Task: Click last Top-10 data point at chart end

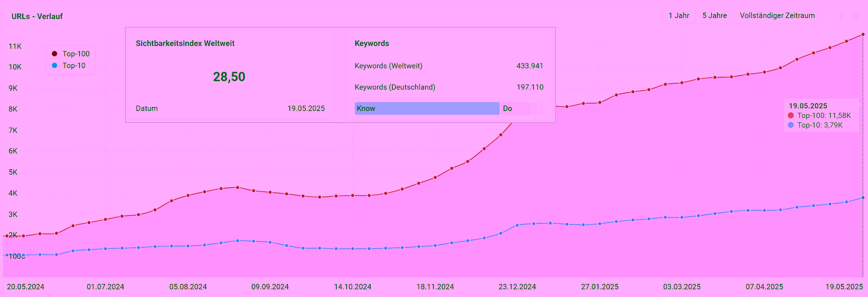Action: click(863, 198)
